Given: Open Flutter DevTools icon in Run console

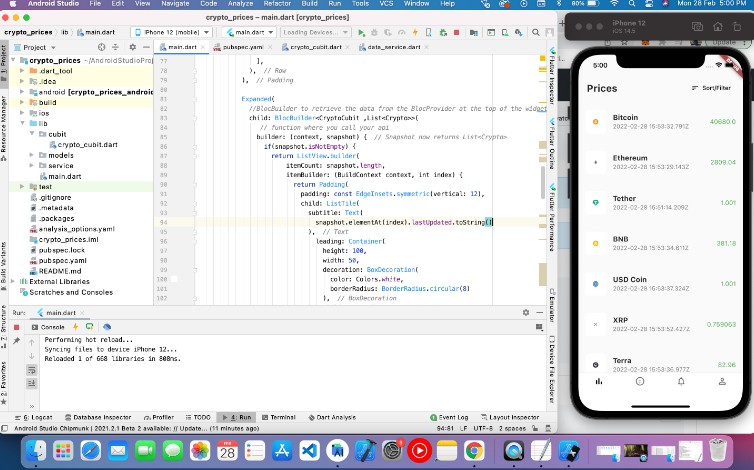Looking at the screenshot, I should click(x=107, y=327).
